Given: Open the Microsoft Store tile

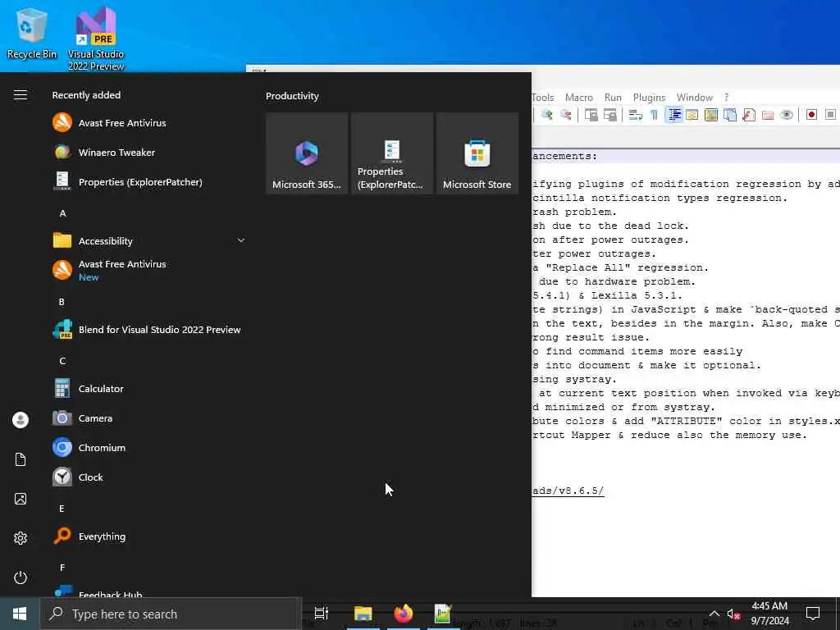Looking at the screenshot, I should tap(477, 153).
